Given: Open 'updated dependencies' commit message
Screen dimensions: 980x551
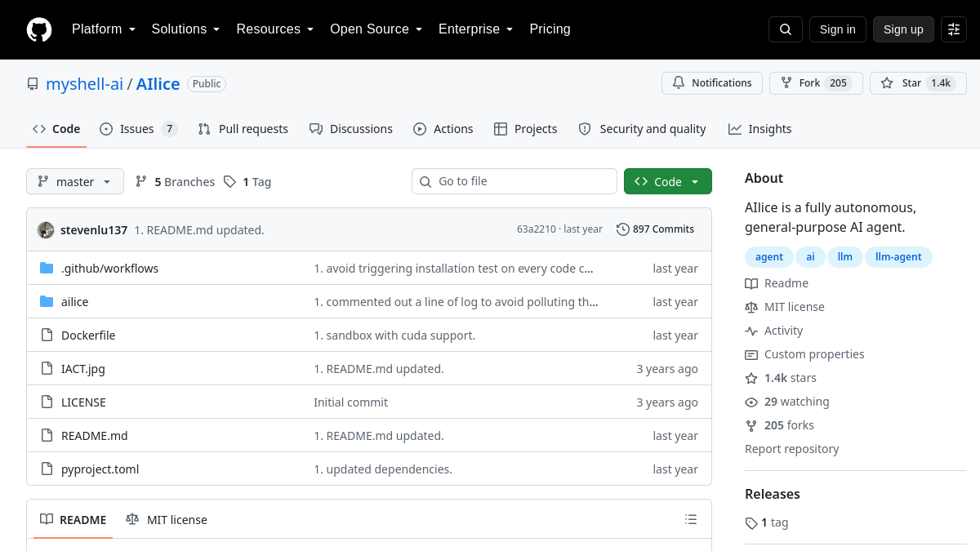Looking at the screenshot, I should pyautogui.click(x=383, y=469).
